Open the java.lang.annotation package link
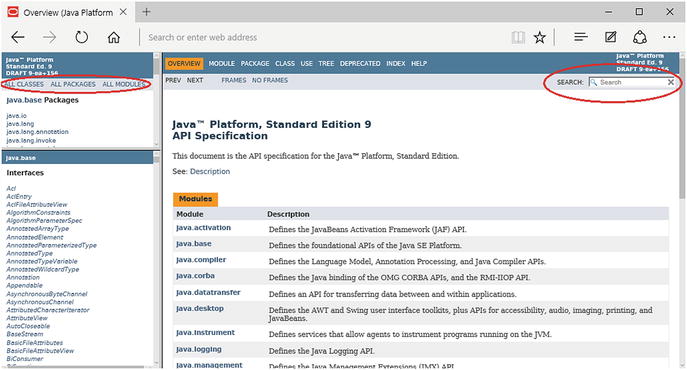Image resolution: width=687 pixels, height=370 pixels. click(x=37, y=132)
